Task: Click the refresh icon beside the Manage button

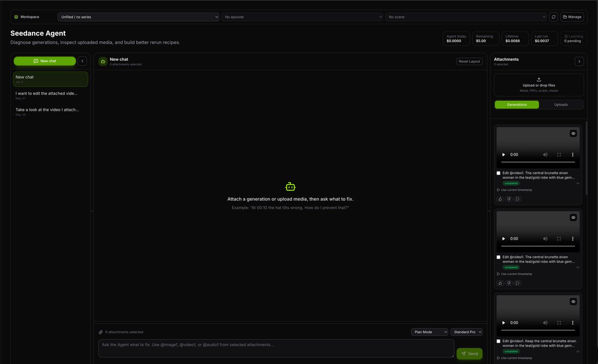Action: [553, 17]
